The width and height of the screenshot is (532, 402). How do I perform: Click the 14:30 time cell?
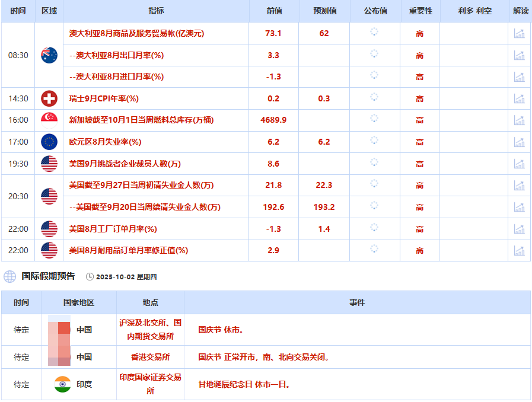(x=18, y=98)
